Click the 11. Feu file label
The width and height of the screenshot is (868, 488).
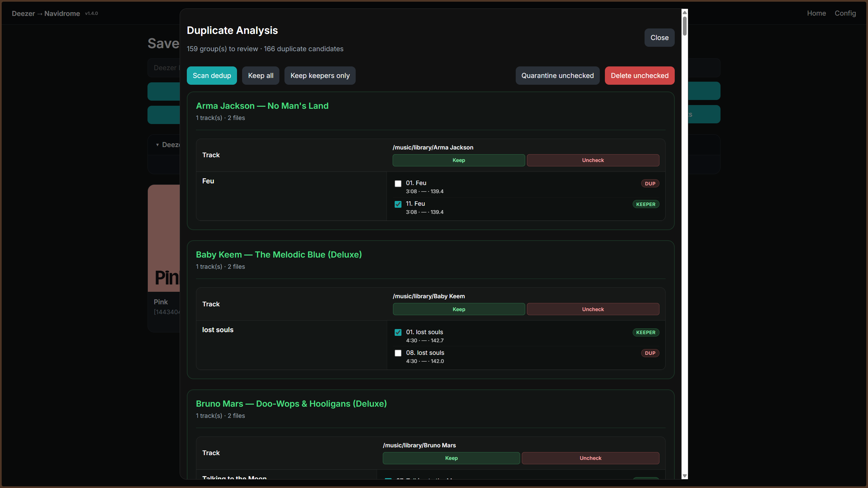(415, 204)
